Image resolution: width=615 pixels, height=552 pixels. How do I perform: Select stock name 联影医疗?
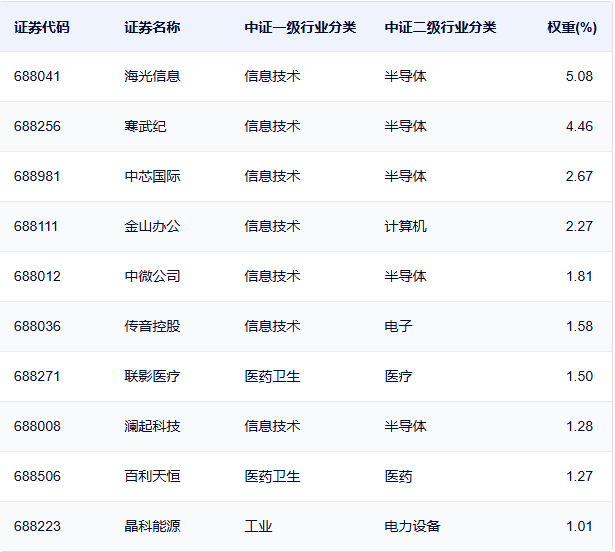pos(152,376)
